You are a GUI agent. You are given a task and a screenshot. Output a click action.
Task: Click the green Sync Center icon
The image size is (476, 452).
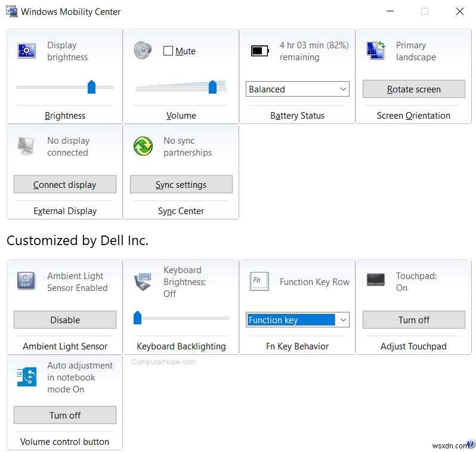click(x=143, y=146)
